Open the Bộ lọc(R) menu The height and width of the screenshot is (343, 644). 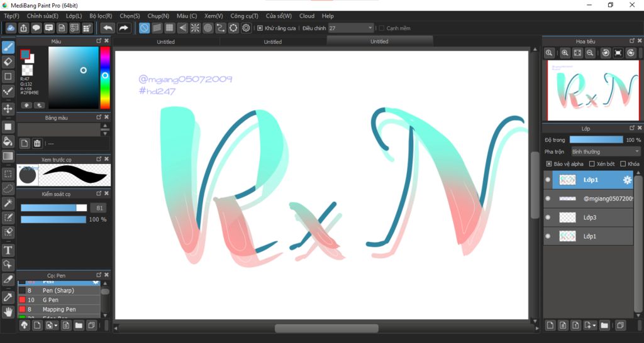[x=101, y=16]
